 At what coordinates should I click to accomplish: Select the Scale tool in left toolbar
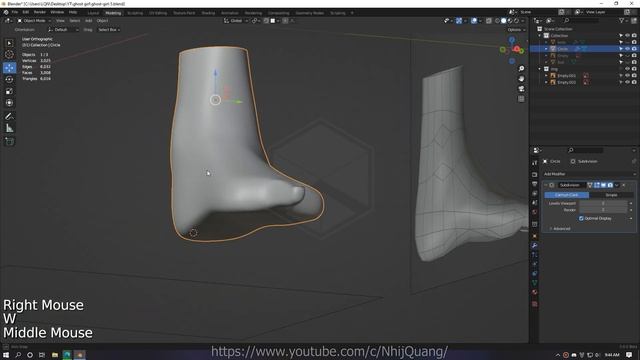(x=9, y=91)
